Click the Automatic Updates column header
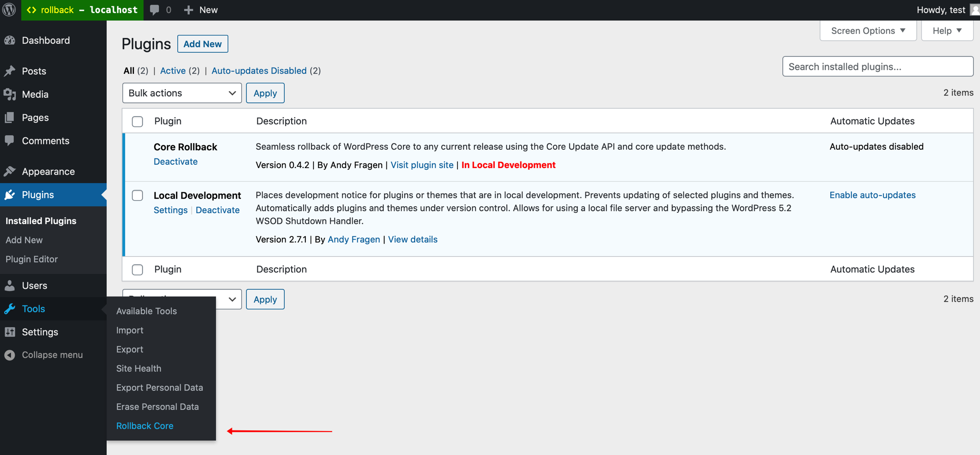Viewport: 980px width, 455px height. [x=872, y=121]
